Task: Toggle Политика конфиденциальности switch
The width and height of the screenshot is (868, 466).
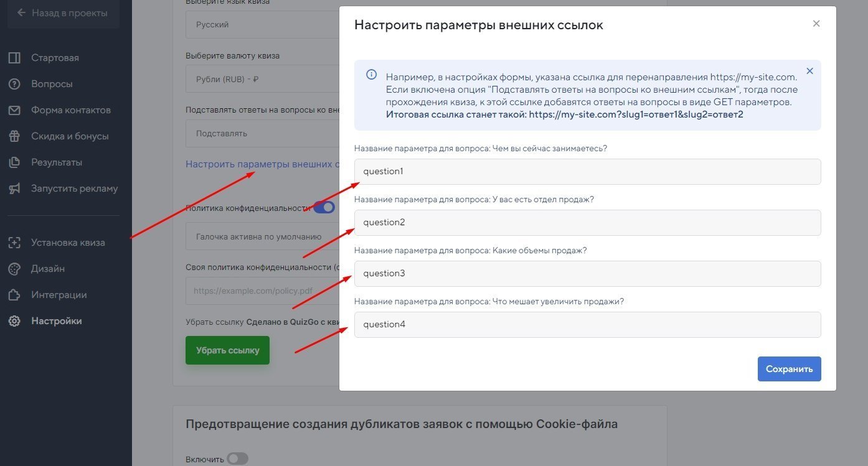Action: pos(324,207)
